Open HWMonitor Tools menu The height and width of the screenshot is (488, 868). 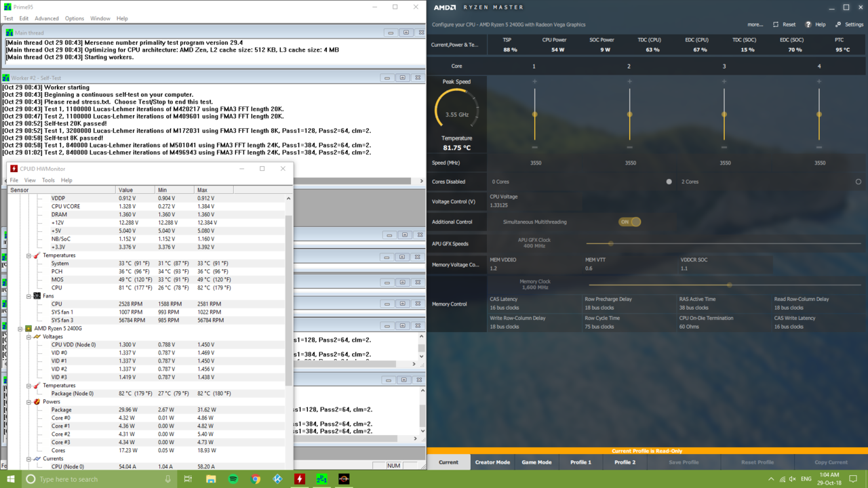click(48, 180)
